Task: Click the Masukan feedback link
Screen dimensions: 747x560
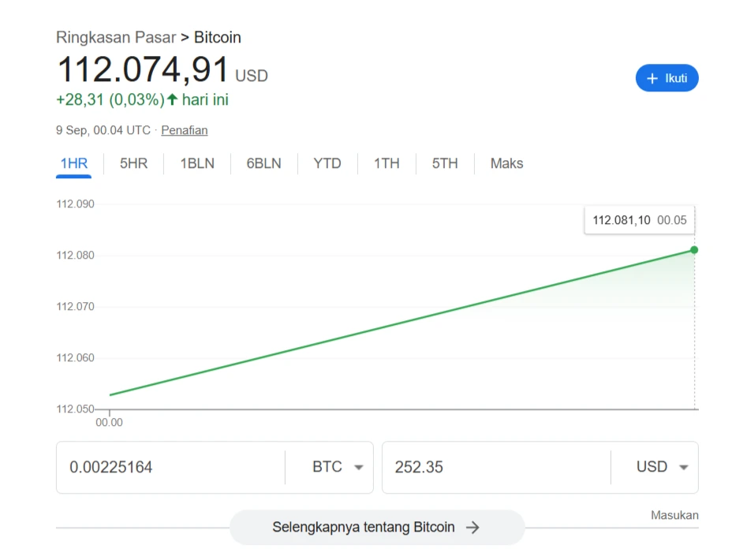Action: (x=674, y=515)
